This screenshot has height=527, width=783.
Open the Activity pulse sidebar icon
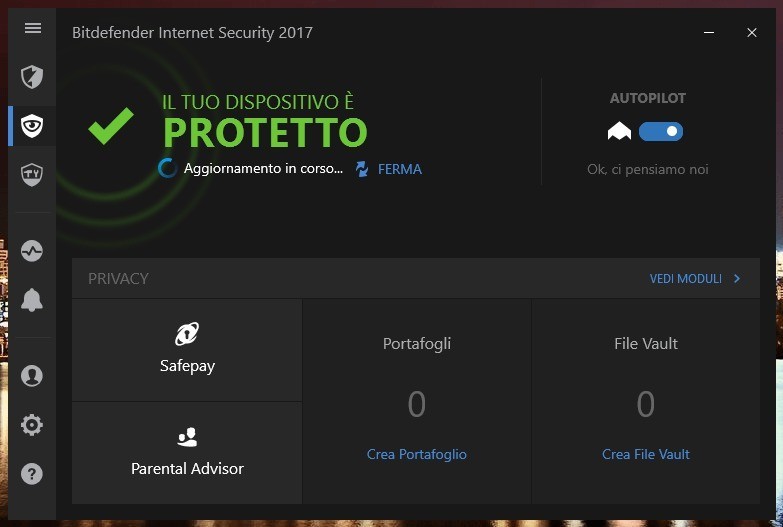(32, 251)
